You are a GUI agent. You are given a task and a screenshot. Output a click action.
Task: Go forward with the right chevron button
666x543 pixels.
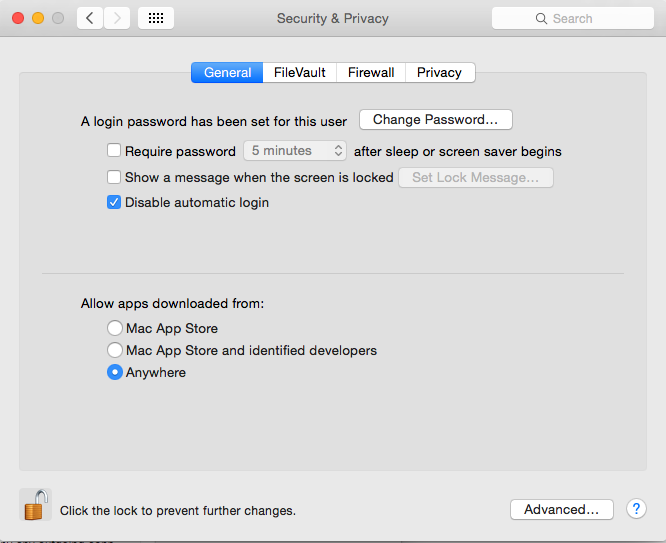click(117, 18)
